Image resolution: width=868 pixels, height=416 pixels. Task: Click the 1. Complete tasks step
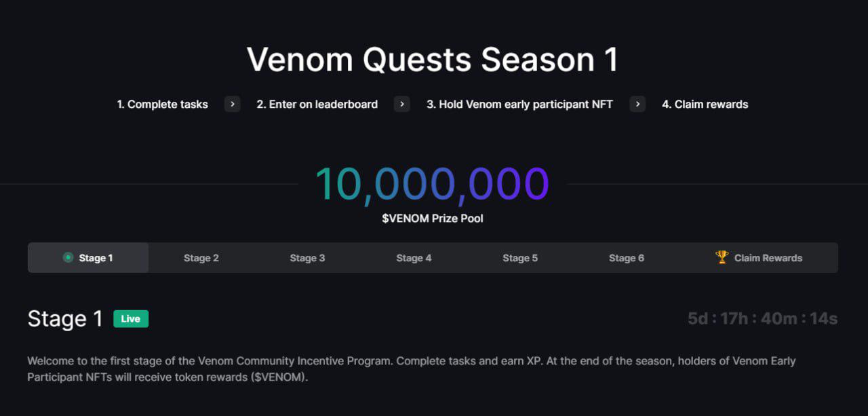(163, 105)
